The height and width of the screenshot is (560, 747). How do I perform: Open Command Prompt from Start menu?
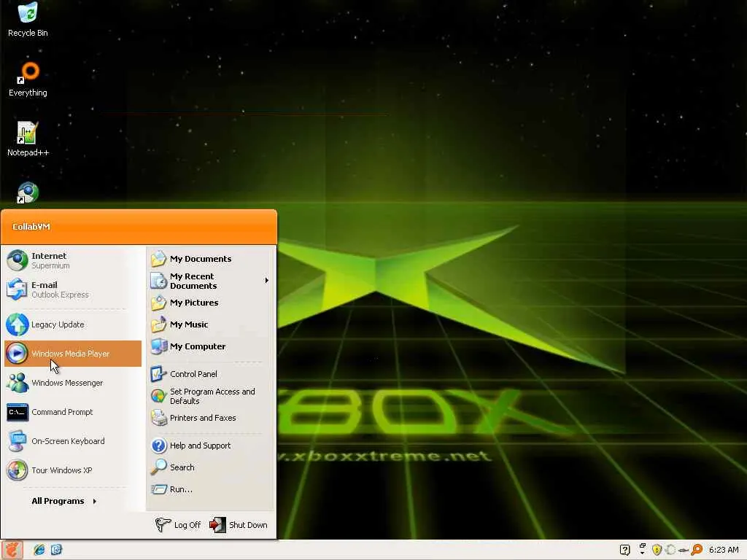click(x=73, y=412)
